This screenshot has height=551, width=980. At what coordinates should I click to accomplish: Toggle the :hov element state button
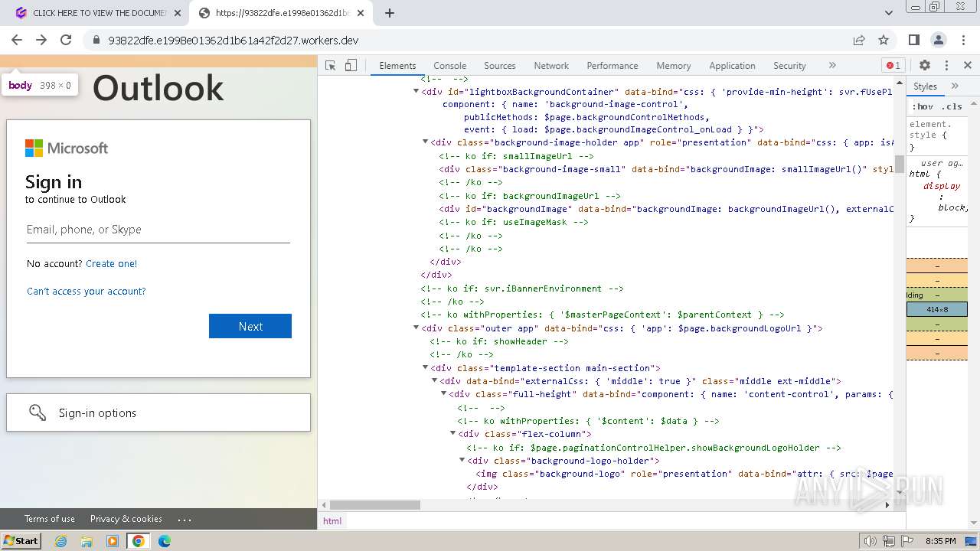923,106
